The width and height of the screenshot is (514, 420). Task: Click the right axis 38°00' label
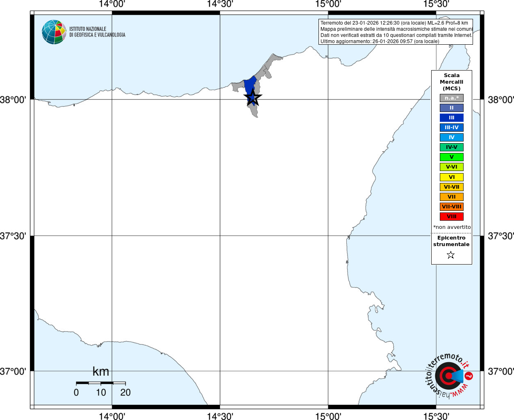501,100
